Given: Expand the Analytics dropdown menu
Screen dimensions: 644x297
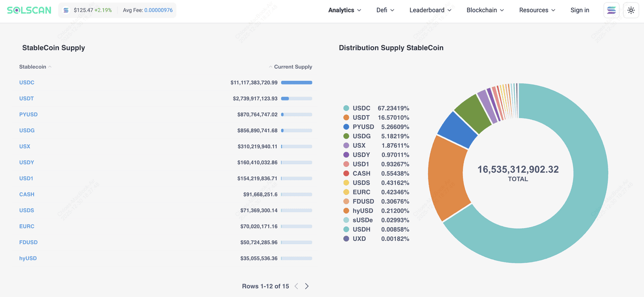Looking at the screenshot, I should 345,10.
